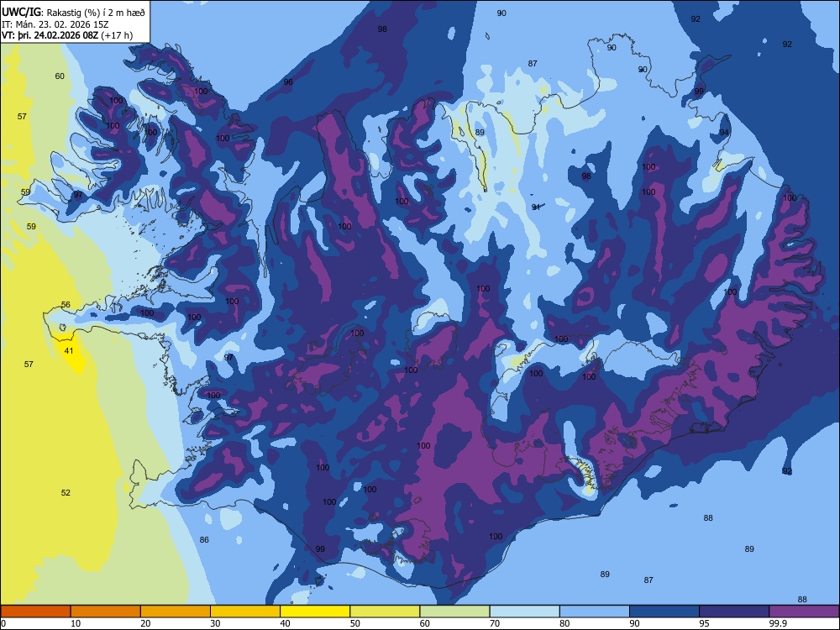
Task: Click the dark orange 0–10 legend swatch
Action: pyautogui.click(x=36, y=612)
